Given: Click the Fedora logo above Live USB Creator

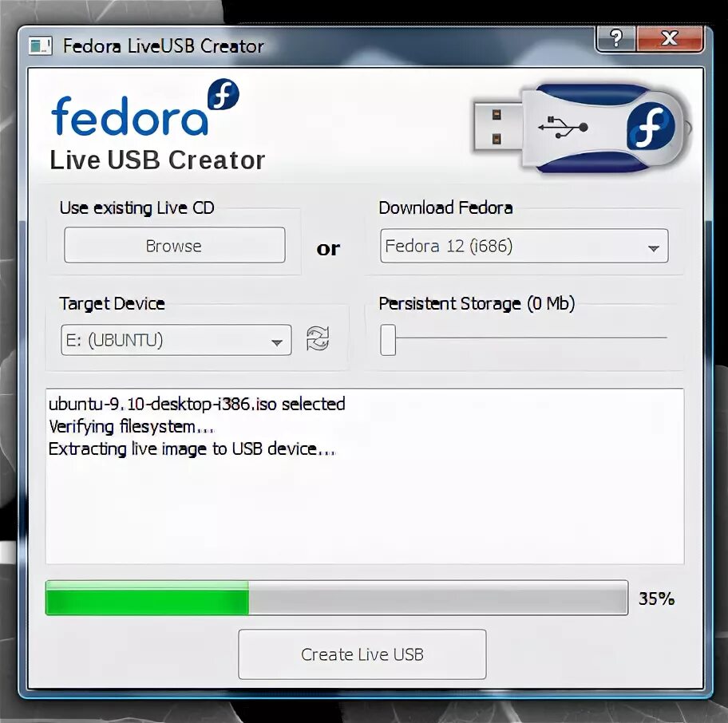Looking at the screenshot, I should [145, 108].
